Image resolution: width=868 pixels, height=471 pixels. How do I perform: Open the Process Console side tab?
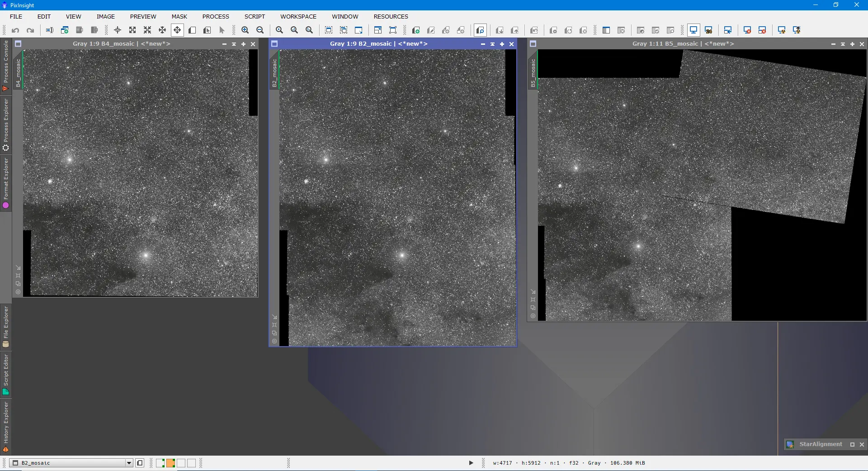5,66
